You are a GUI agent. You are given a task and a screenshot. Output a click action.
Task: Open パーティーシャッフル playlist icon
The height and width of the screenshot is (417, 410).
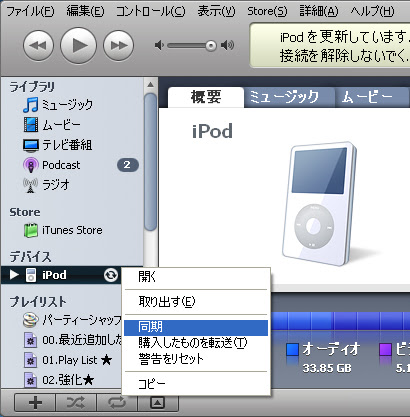point(30,320)
